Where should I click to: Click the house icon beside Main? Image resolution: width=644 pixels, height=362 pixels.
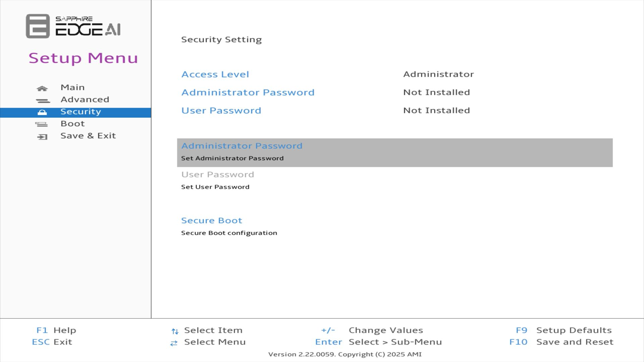point(42,88)
